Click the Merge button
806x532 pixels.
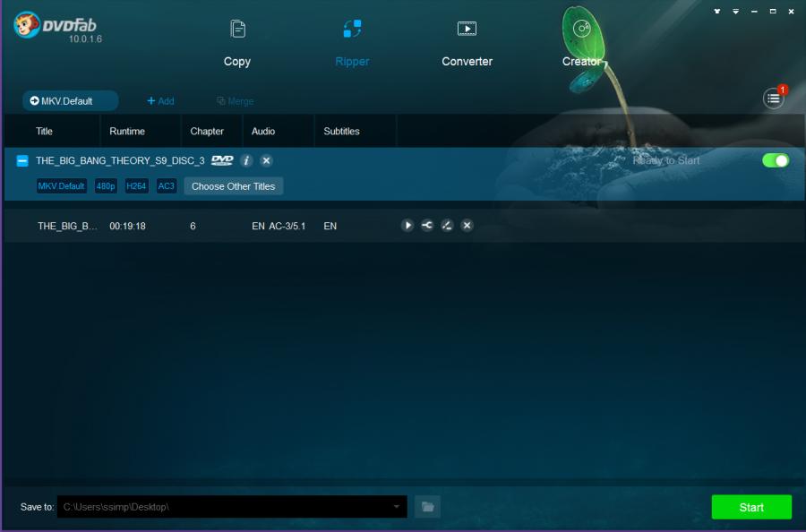[x=235, y=101]
